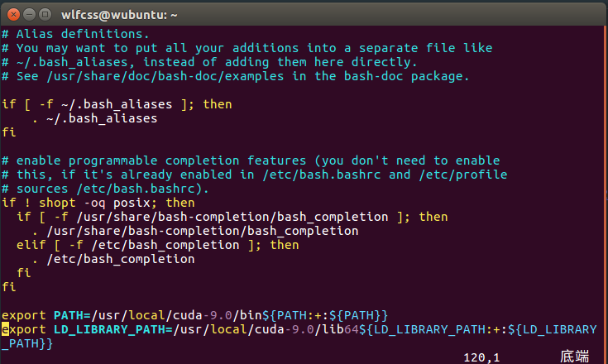Click the '底端' scroll position indicator

[574, 357]
